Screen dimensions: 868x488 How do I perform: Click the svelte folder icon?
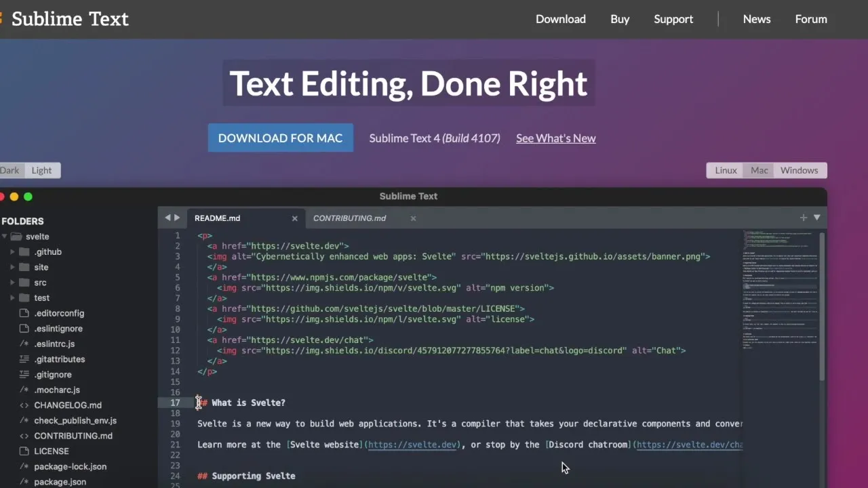[x=16, y=237]
